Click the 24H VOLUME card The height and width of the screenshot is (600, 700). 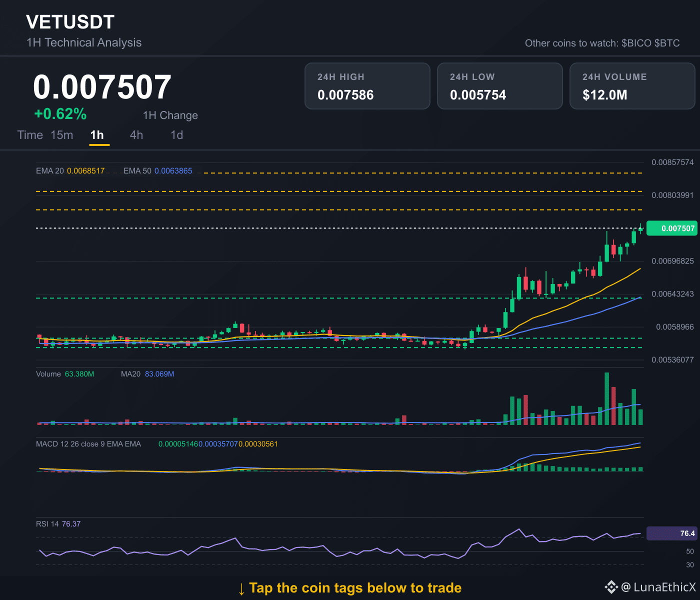pos(632,86)
